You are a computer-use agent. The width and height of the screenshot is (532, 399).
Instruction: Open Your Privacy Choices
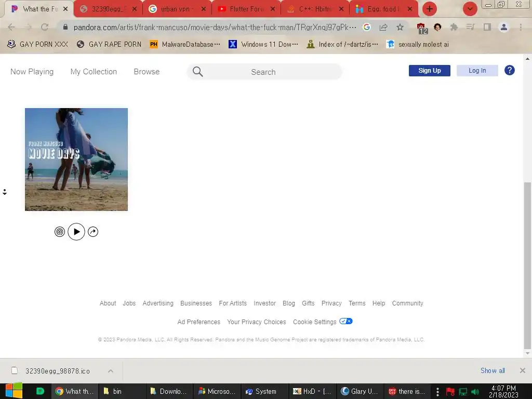[257, 322]
